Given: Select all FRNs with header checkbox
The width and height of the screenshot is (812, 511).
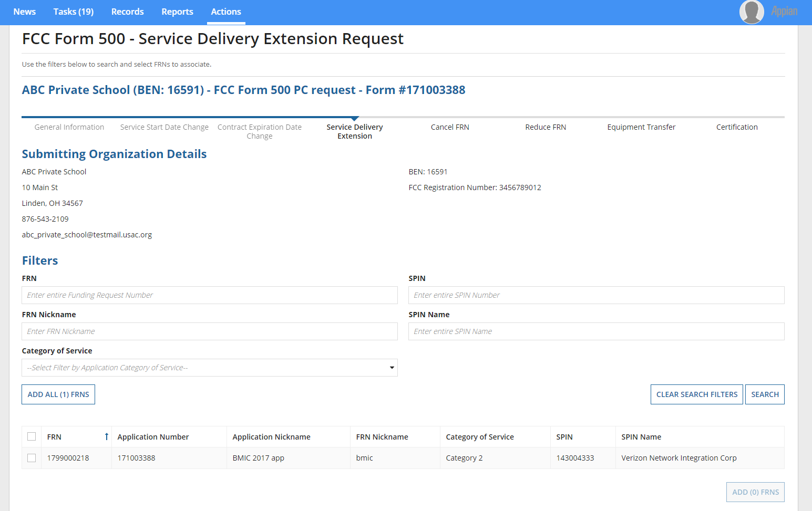Looking at the screenshot, I should coord(32,436).
